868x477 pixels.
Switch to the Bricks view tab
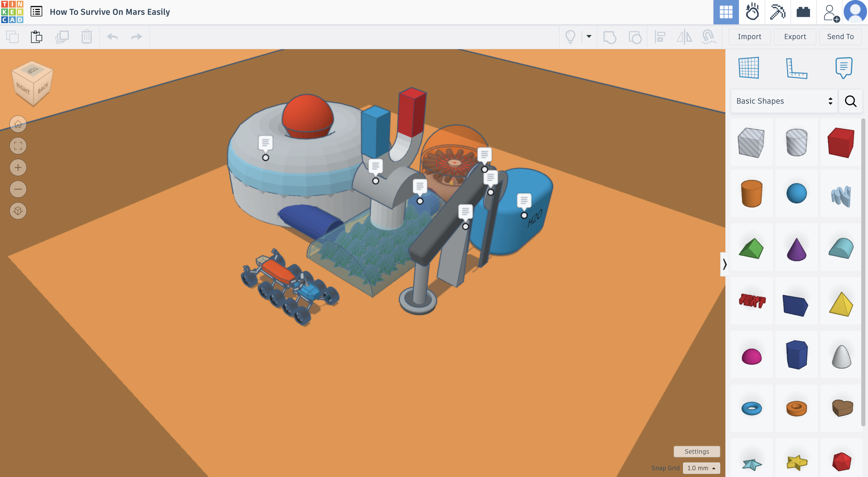click(x=803, y=12)
